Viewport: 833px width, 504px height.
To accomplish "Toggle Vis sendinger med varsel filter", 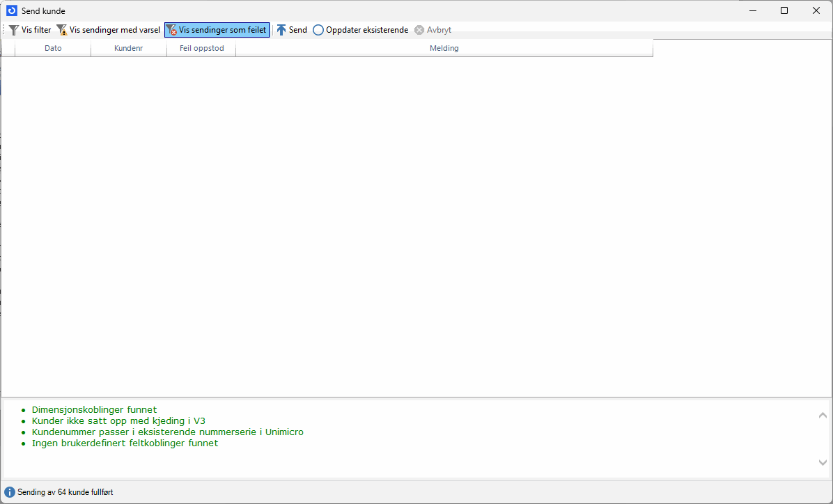I will pos(108,31).
